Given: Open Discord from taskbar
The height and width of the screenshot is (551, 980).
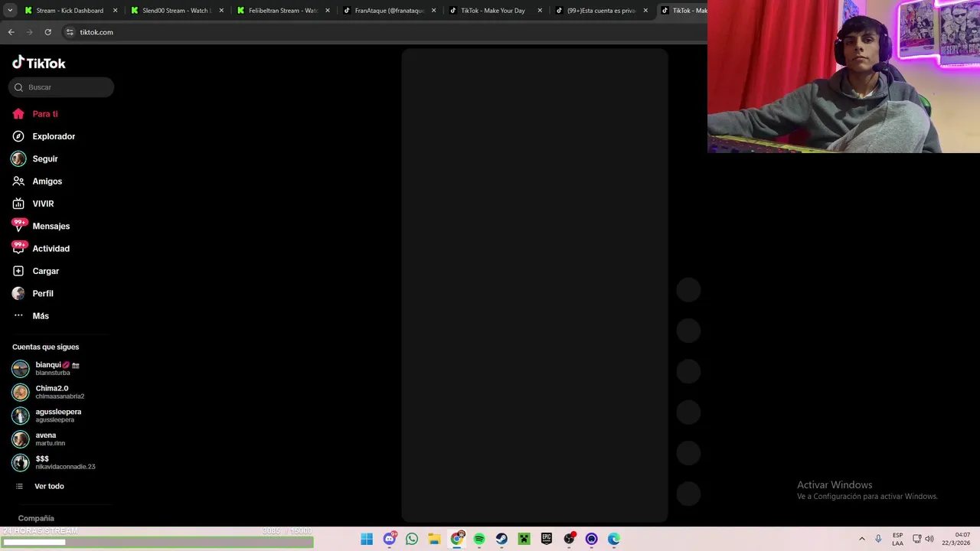Looking at the screenshot, I should (390, 539).
